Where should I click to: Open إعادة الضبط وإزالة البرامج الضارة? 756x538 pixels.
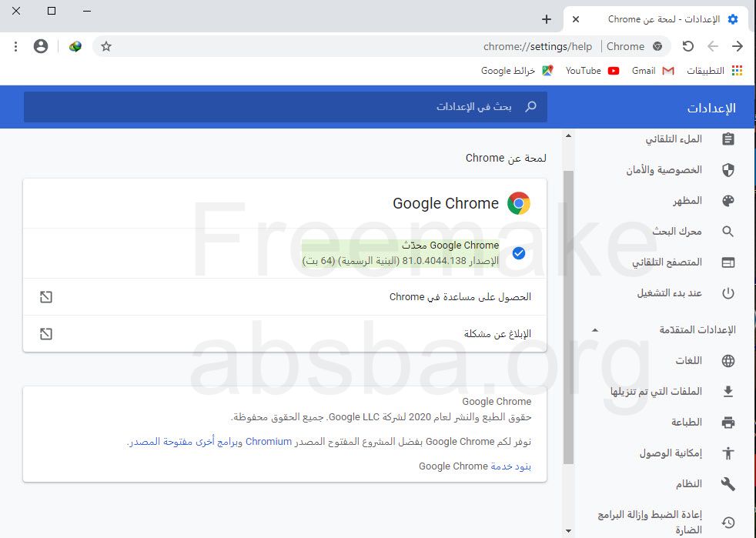pos(650,523)
